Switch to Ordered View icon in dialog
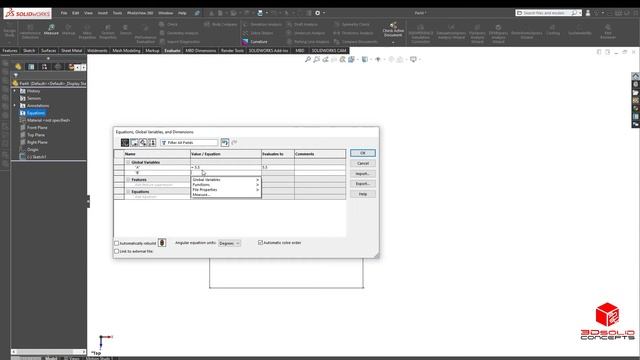The height and width of the screenshot is (360, 640). click(x=152, y=142)
